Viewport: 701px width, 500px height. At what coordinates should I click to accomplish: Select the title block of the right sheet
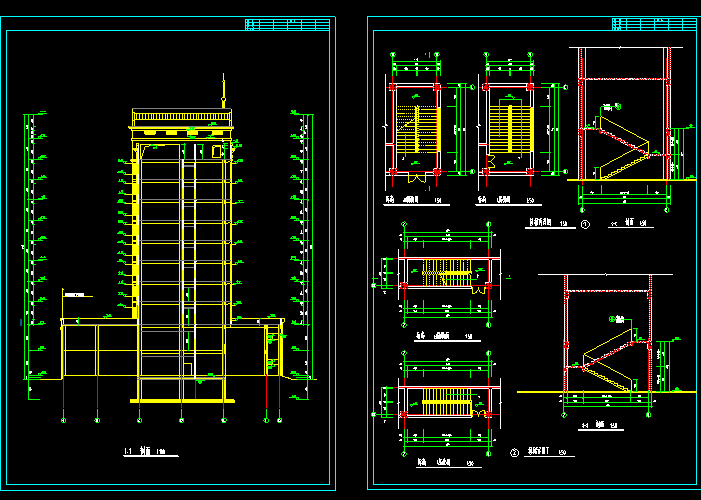[654, 24]
